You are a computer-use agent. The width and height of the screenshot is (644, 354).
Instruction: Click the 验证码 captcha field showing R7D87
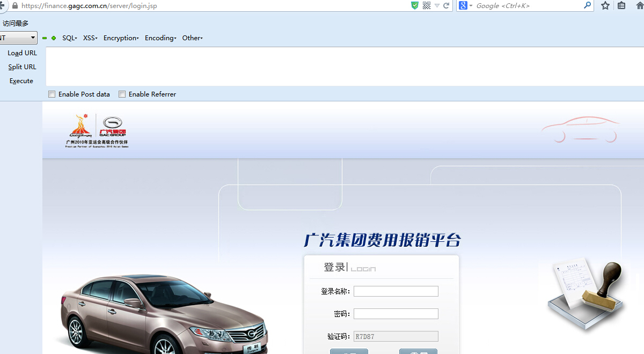(x=396, y=337)
